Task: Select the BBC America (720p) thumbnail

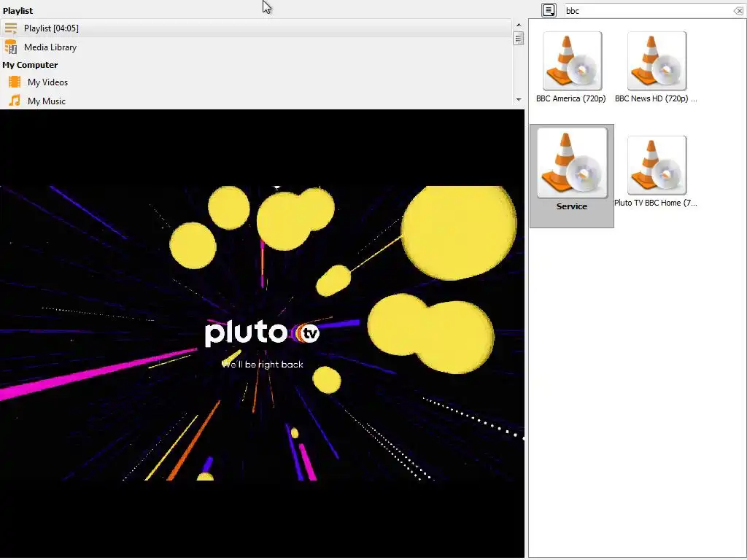Action: [x=572, y=61]
